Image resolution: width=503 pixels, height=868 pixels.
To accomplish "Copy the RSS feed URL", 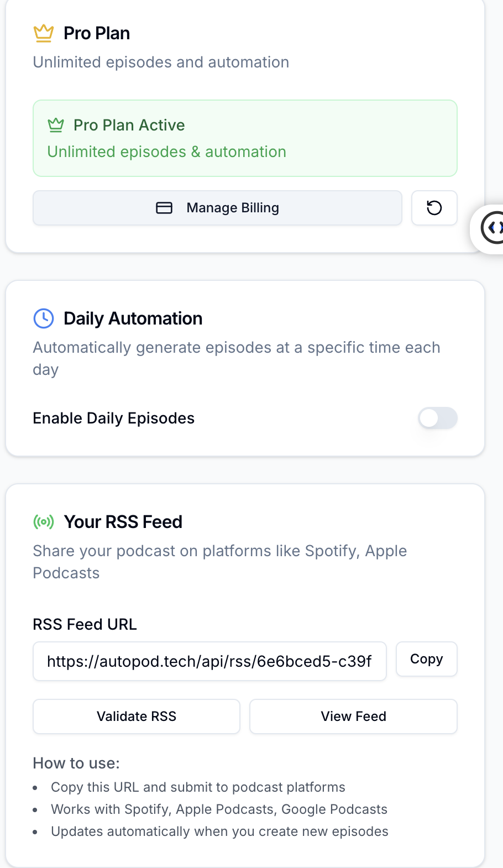I will tap(426, 659).
